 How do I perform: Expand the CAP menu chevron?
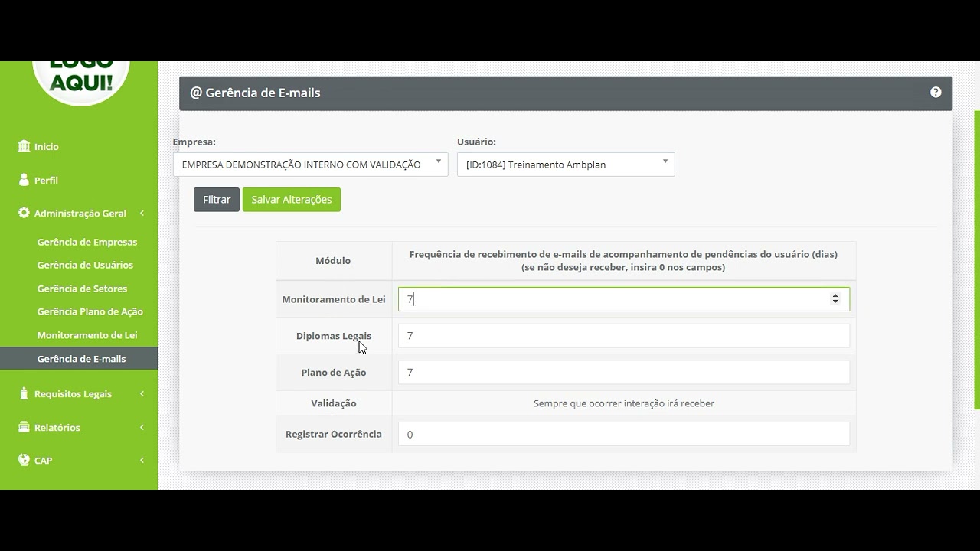click(142, 461)
